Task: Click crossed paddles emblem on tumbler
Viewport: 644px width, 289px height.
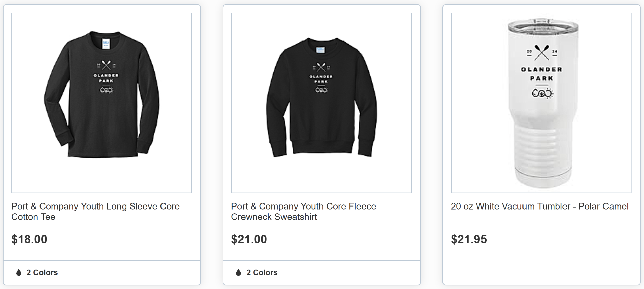Action: (x=542, y=52)
